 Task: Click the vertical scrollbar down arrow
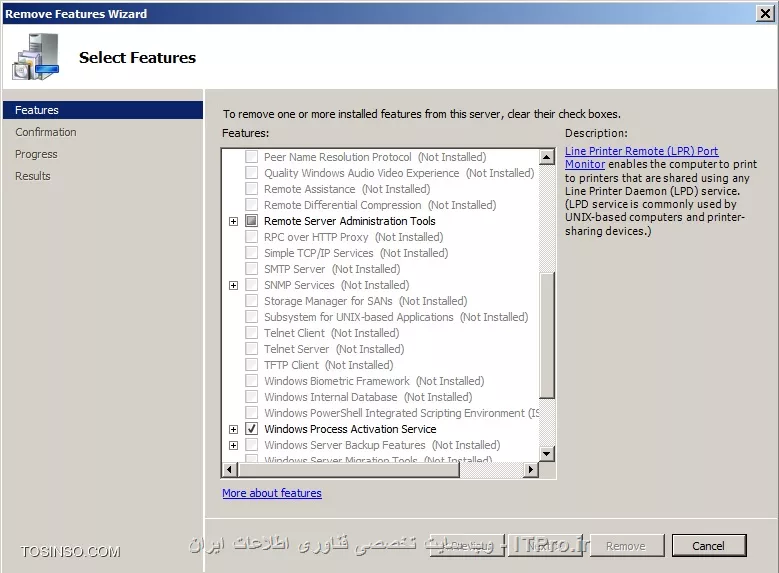[x=546, y=453]
